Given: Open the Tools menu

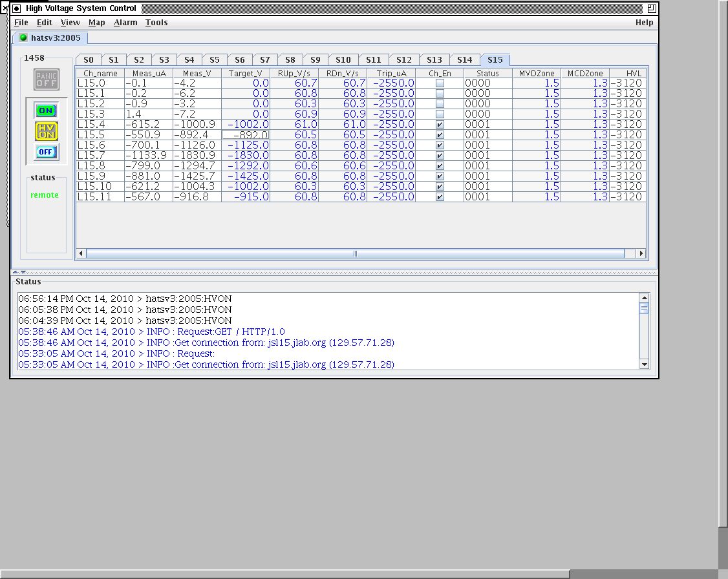Looking at the screenshot, I should [x=156, y=22].
